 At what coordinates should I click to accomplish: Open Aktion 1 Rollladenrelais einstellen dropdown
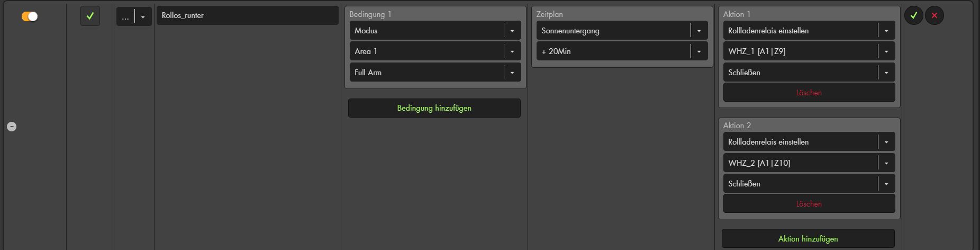(x=809, y=31)
